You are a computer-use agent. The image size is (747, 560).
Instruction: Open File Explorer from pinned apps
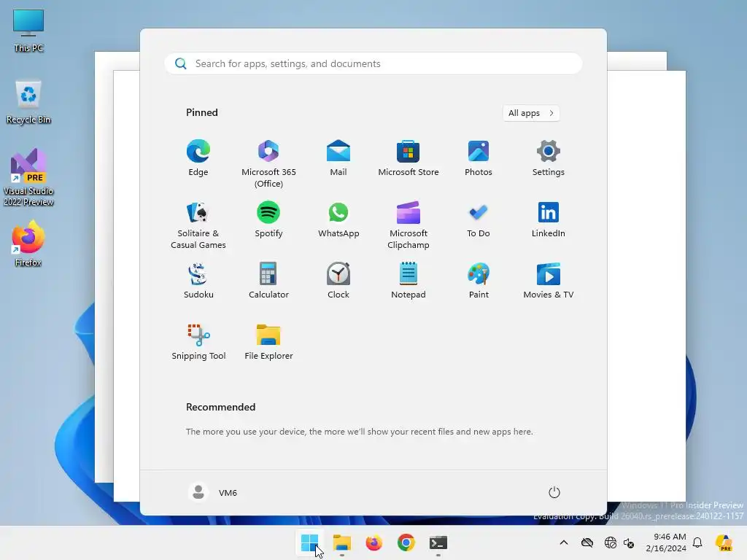pos(268,342)
